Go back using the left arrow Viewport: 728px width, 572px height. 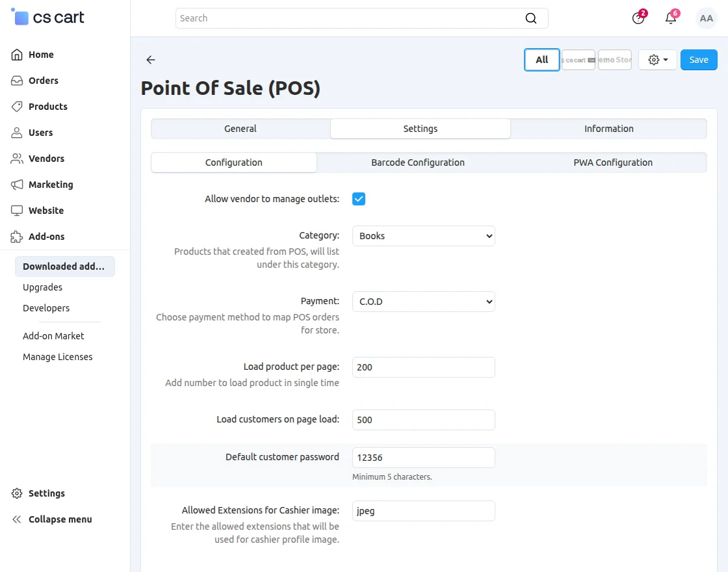(x=150, y=59)
